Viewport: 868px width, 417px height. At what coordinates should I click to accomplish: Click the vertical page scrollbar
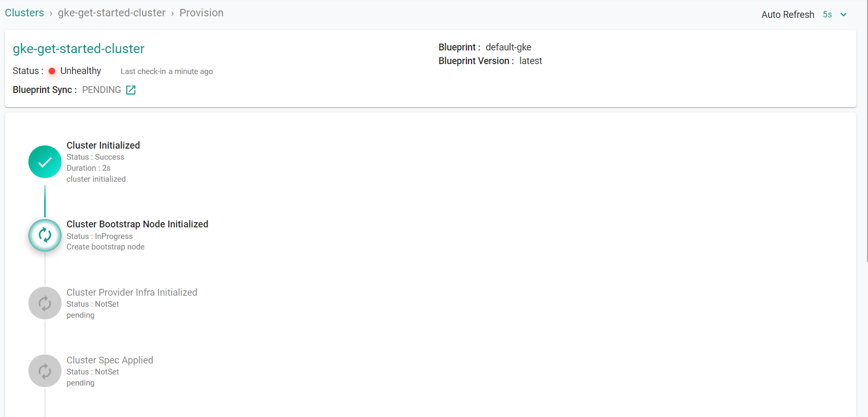866,131
